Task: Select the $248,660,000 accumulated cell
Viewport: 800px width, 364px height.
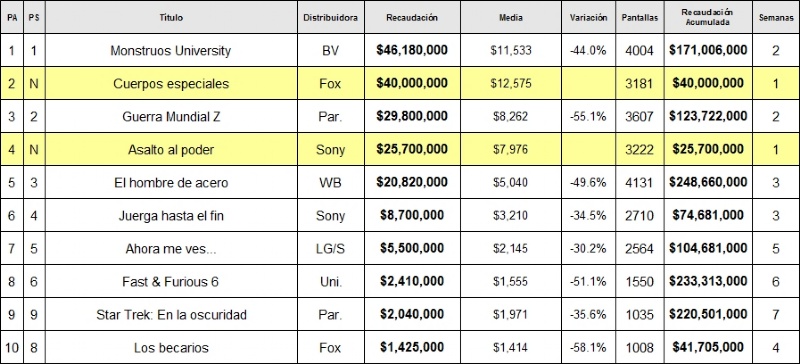Action: click(708, 182)
